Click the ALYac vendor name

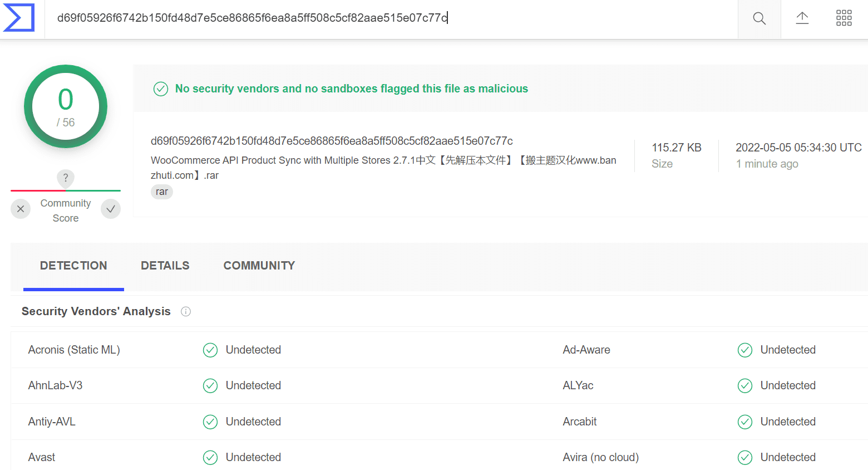(x=578, y=385)
